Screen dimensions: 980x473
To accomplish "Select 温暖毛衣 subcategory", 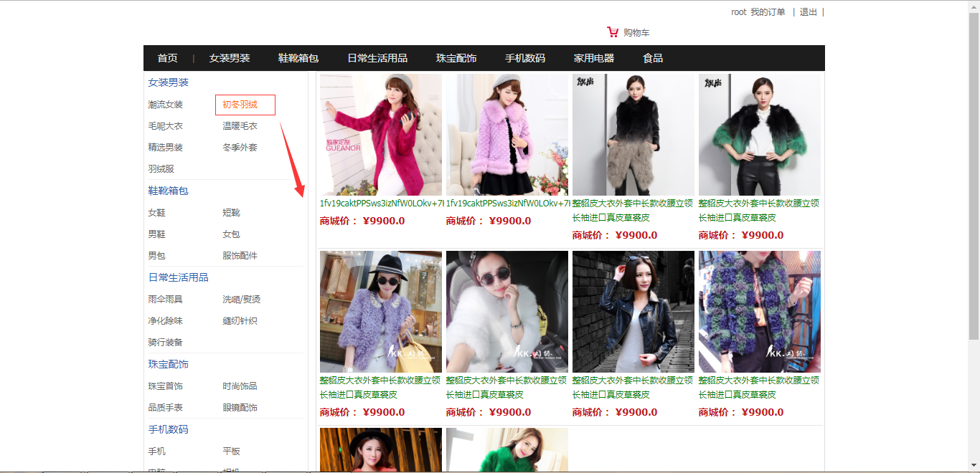I will pos(240,126).
